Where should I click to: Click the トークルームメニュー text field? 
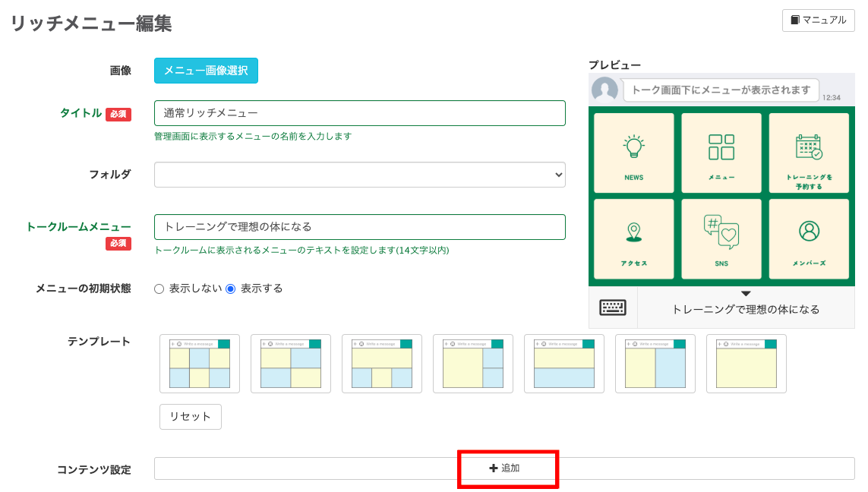pyautogui.click(x=359, y=227)
